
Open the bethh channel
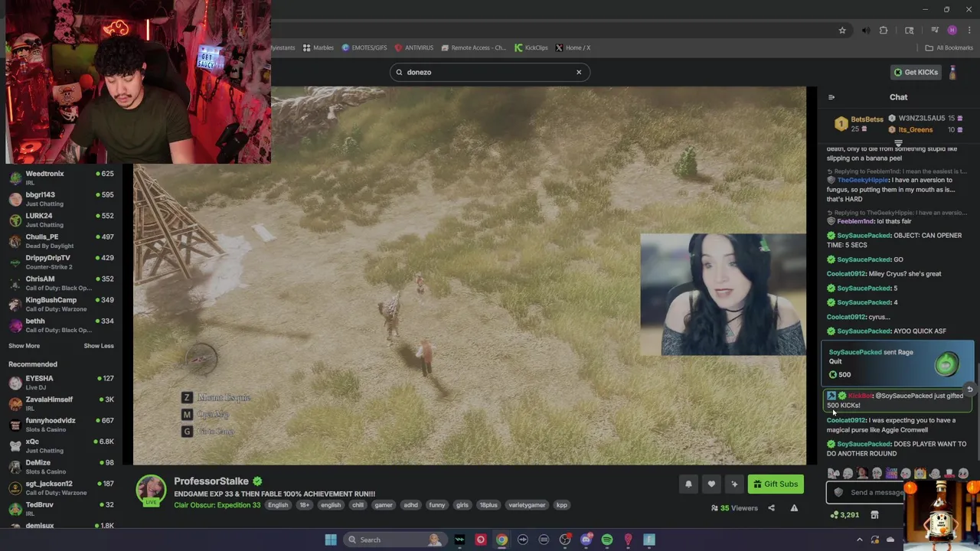[x=61, y=324]
